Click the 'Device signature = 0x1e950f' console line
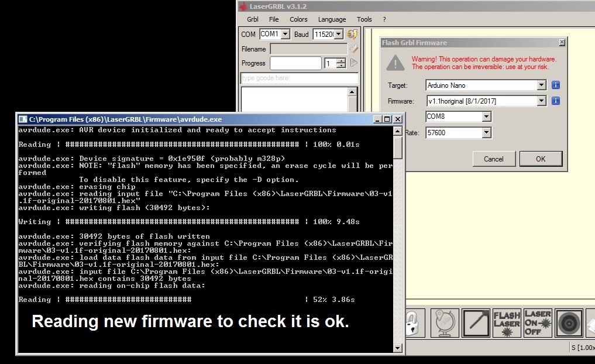 [152, 159]
